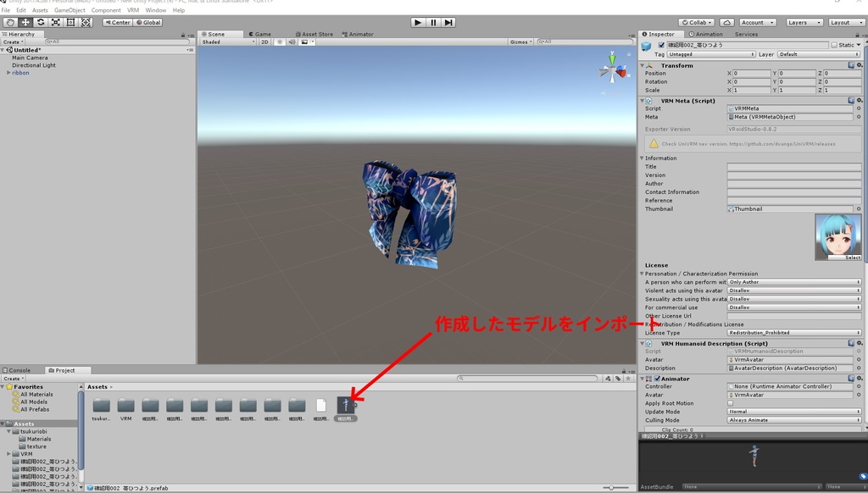Open the Layer dropdown Default
Image resolution: width=868 pixels, height=493 pixels.
tap(819, 54)
